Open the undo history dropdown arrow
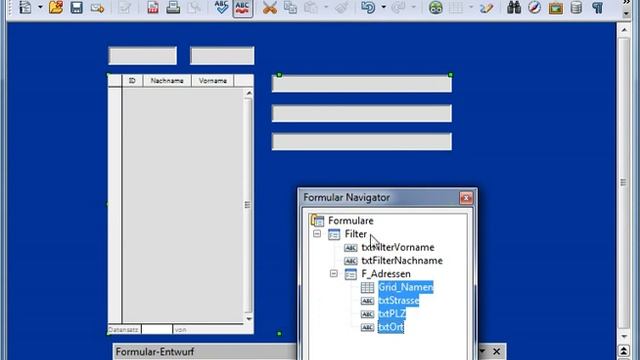 coord(383,7)
